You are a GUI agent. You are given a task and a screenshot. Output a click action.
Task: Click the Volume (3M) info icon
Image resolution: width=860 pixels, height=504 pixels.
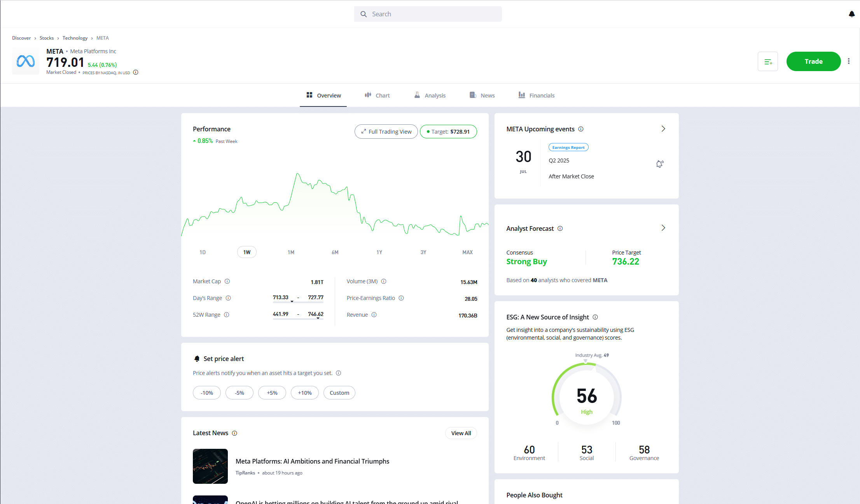point(384,281)
